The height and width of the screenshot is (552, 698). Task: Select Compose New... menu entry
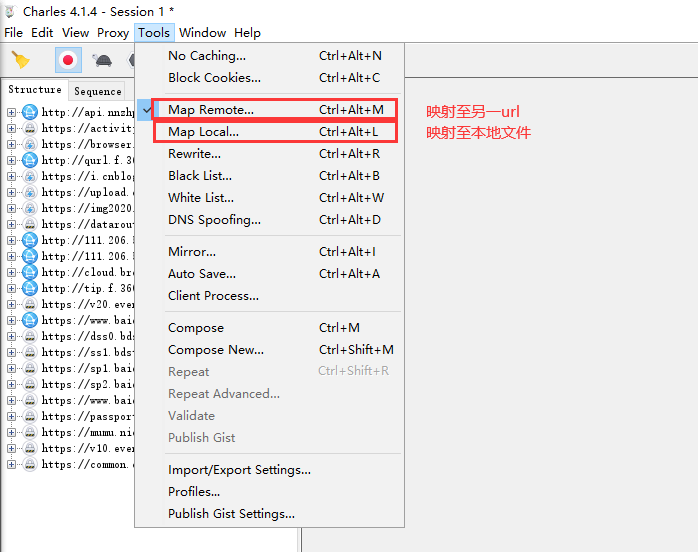pos(269,350)
